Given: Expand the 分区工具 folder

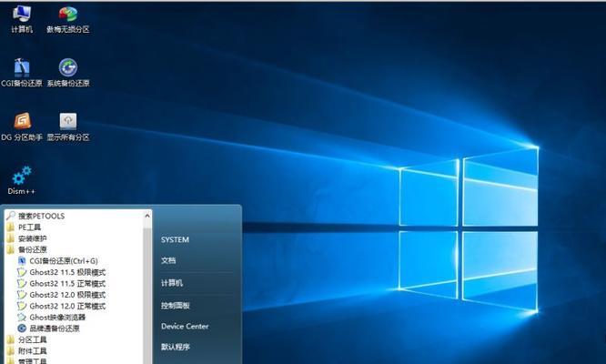Looking at the screenshot, I should point(27,339).
